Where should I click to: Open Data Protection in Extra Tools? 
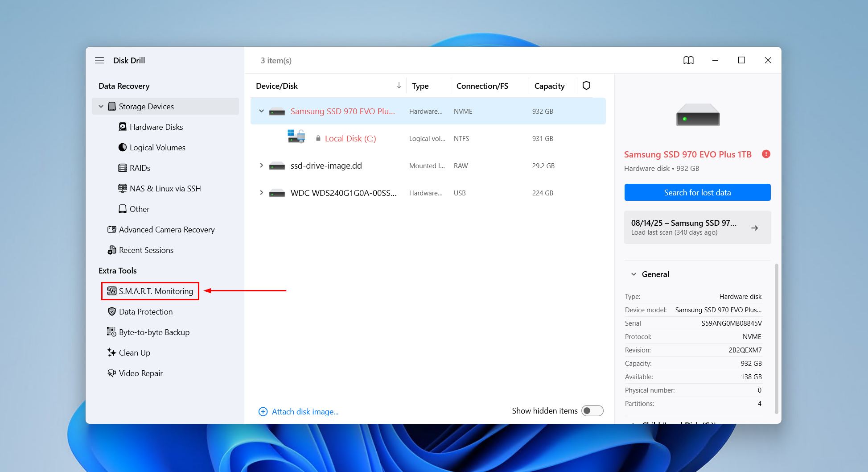click(146, 311)
